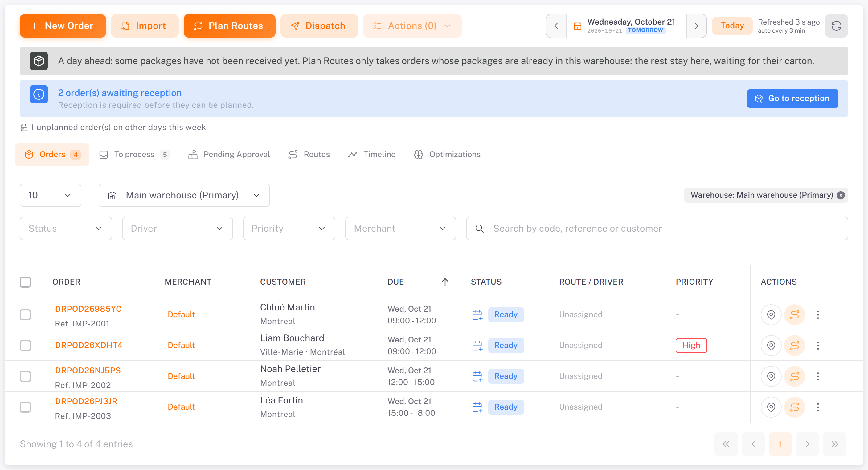The image size is (868, 470).
Task: Expand the Status filter dropdown
Action: (66, 229)
